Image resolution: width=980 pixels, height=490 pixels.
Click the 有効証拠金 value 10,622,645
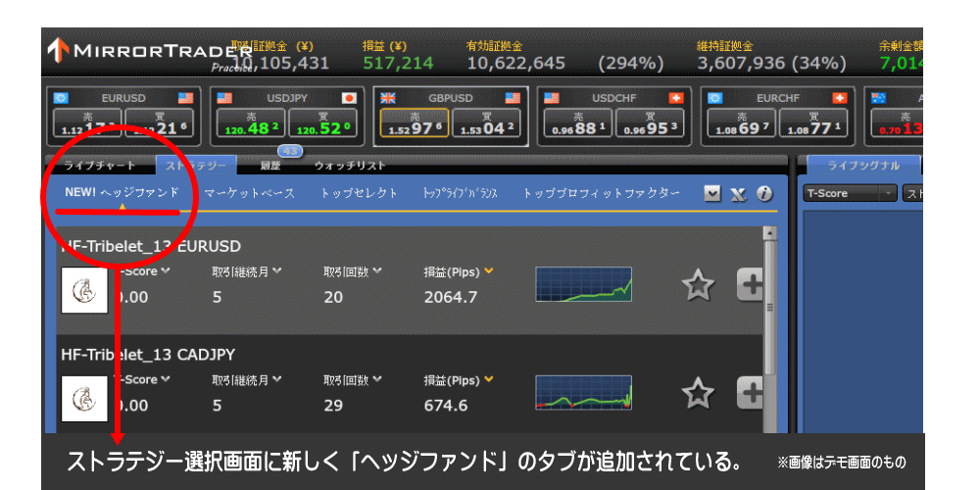point(516,63)
